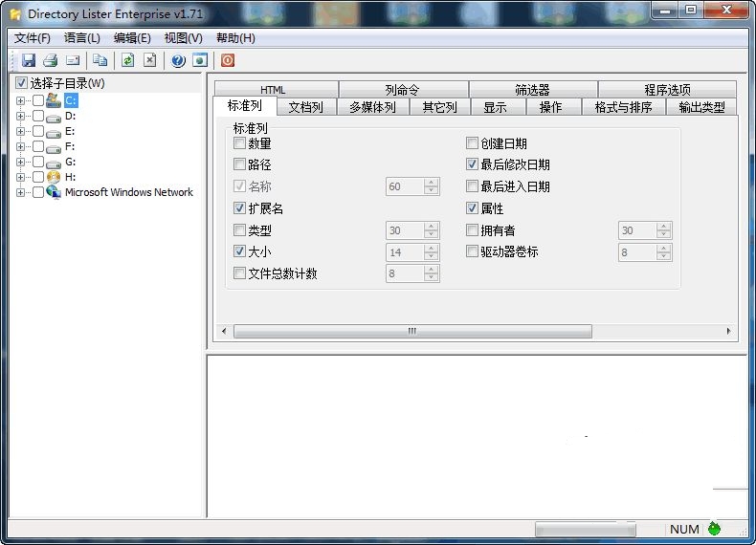The height and width of the screenshot is (545, 756).
Task: Tick the checkbox beside drive E:
Action: tap(38, 131)
